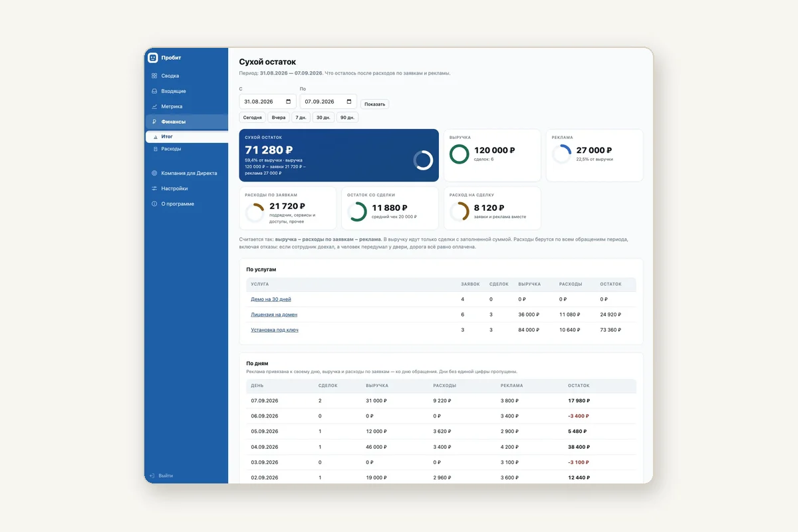Open the Лицензия на домен link

click(x=274, y=315)
